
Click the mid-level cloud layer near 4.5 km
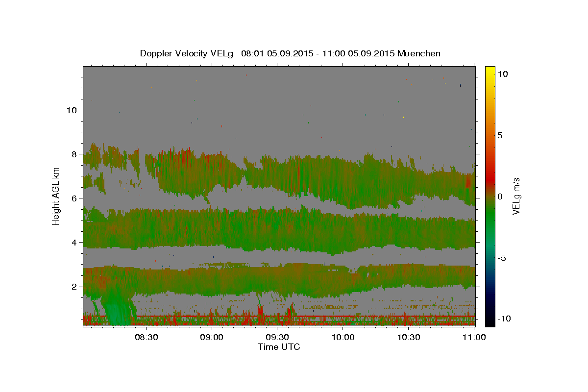(279, 230)
